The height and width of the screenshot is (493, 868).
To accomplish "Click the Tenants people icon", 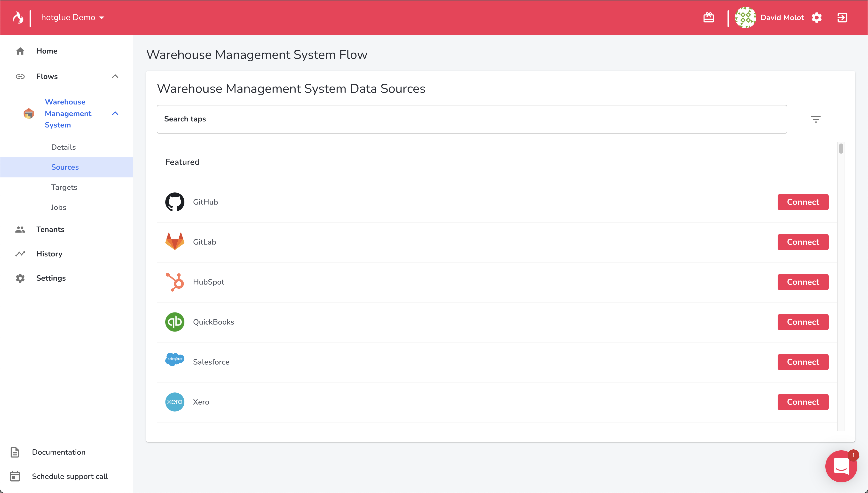I will 20,230.
